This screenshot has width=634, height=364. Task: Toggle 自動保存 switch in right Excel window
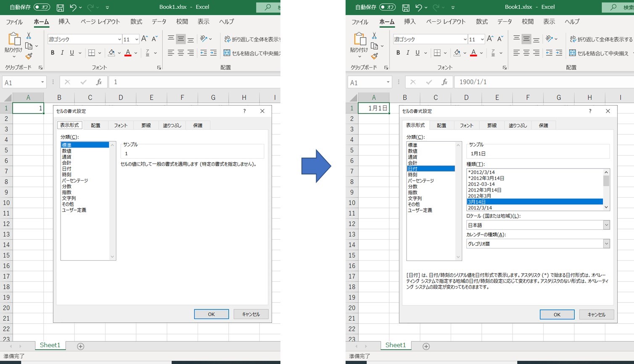387,7
